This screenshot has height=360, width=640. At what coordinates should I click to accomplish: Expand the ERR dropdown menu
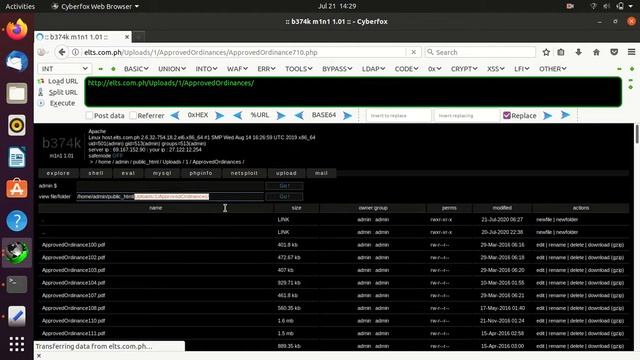pyautogui.click(x=266, y=69)
